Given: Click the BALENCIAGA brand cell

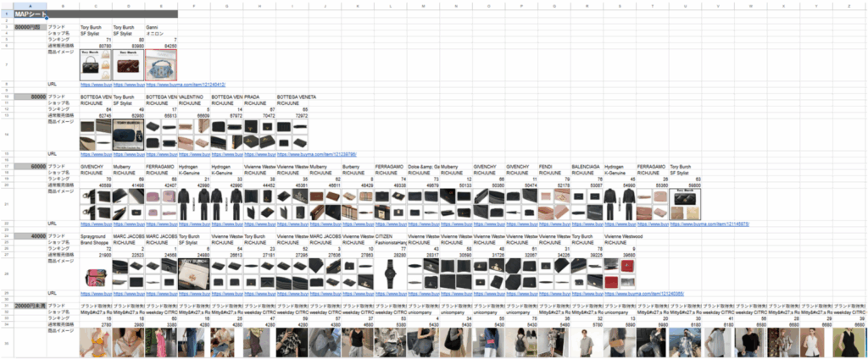Looking at the screenshot, I should click(587, 166).
